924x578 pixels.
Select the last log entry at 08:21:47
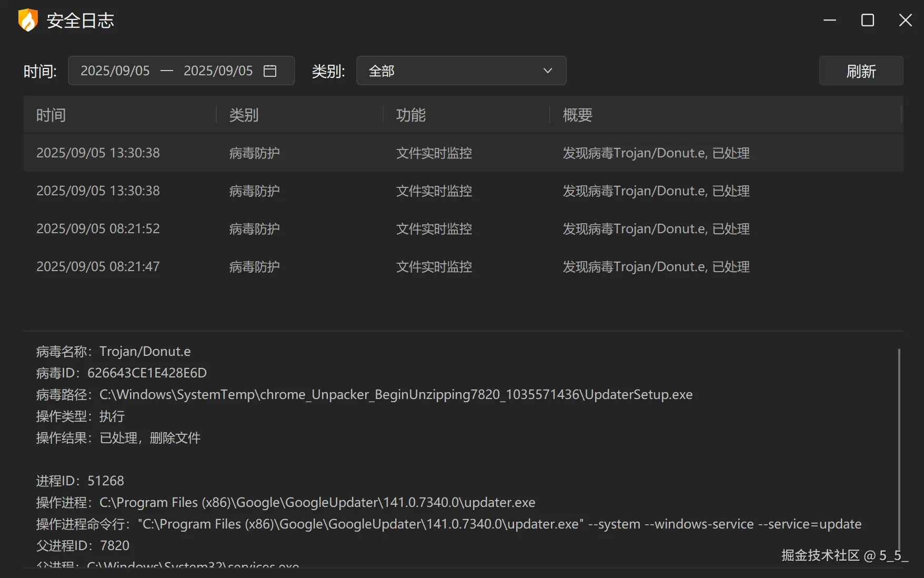316,266
